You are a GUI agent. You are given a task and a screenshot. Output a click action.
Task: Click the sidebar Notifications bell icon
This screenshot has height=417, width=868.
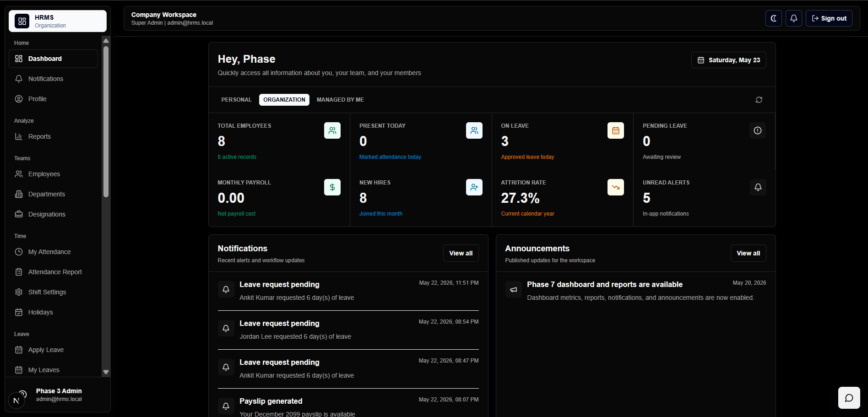(19, 79)
